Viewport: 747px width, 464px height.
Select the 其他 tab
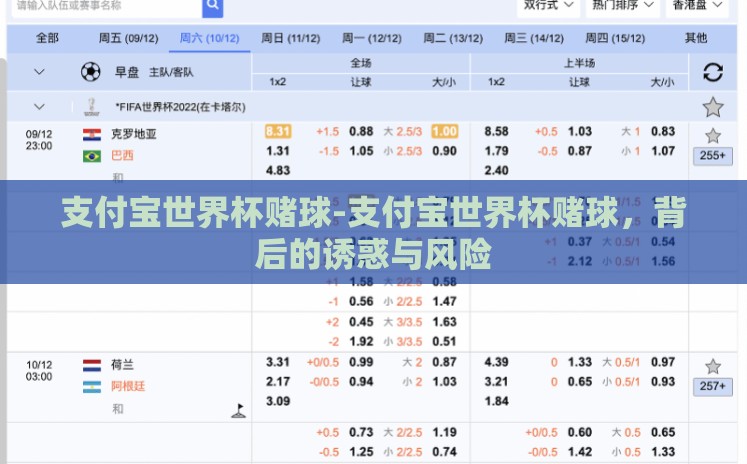coord(696,38)
